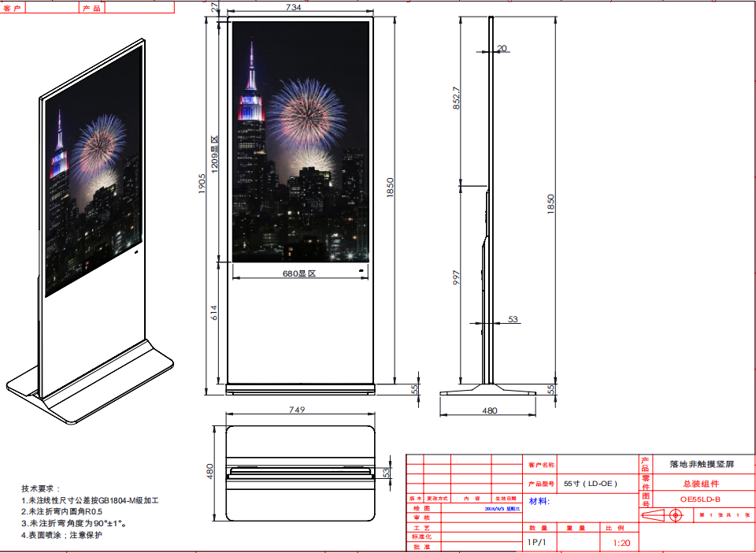Image resolution: width=756 pixels, height=553 pixels.
Task: Click the drawing number OE55LD-B
Action: pos(700,499)
